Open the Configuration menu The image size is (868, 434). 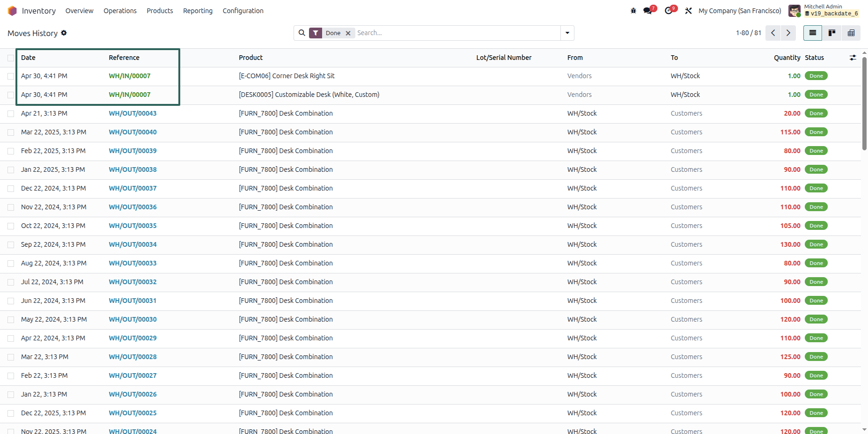(243, 11)
